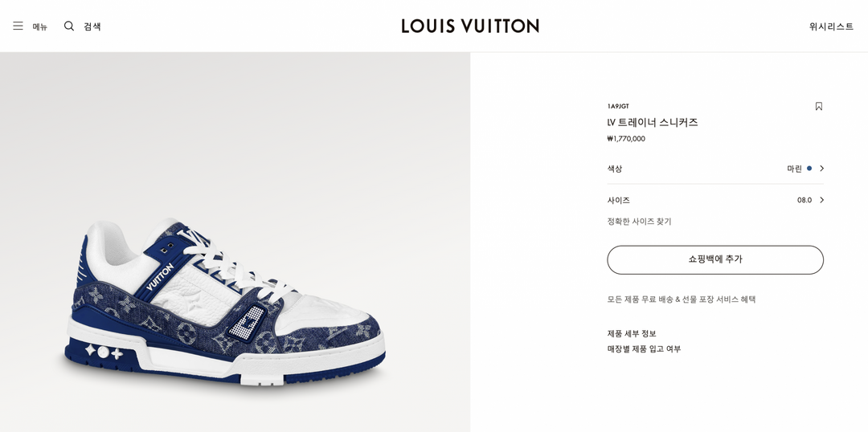Expand color options chevron arrow
The image size is (868, 432).
[821, 168]
